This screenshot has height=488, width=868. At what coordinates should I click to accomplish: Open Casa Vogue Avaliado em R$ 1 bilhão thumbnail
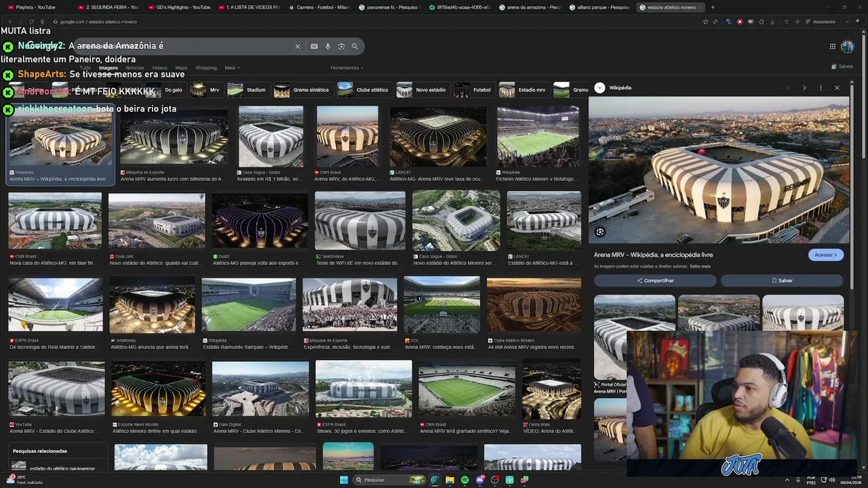tap(271, 136)
